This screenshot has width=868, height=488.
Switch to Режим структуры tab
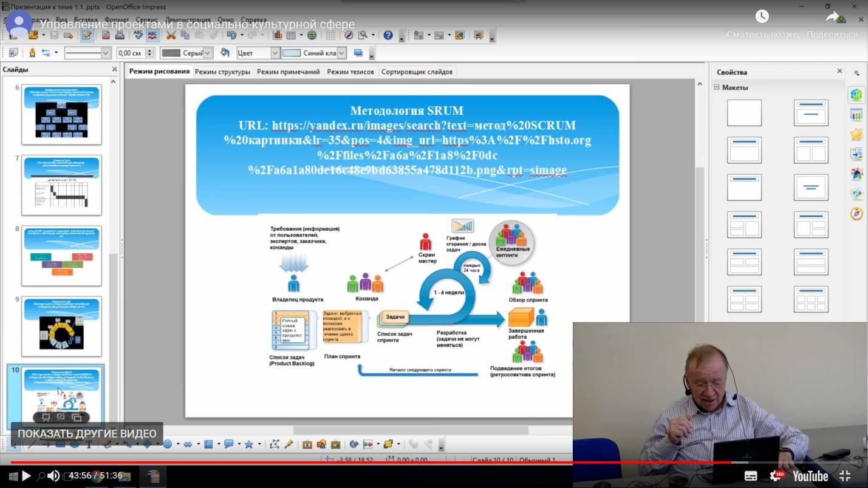click(222, 72)
